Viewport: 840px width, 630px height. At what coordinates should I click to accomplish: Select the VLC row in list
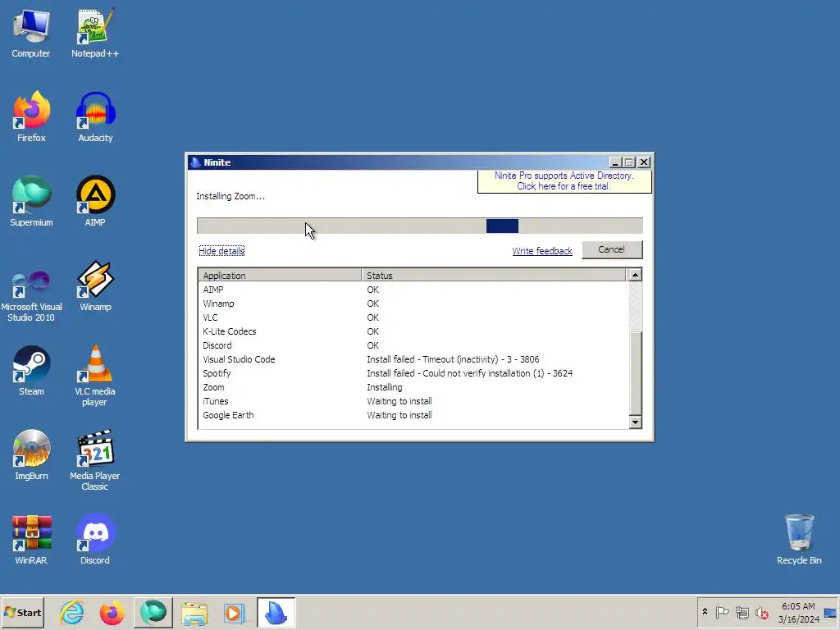pyautogui.click(x=412, y=317)
